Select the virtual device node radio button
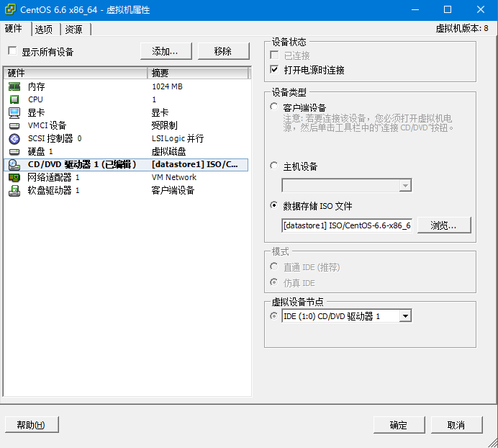Viewport: 498px width, 448px height. (x=273, y=315)
